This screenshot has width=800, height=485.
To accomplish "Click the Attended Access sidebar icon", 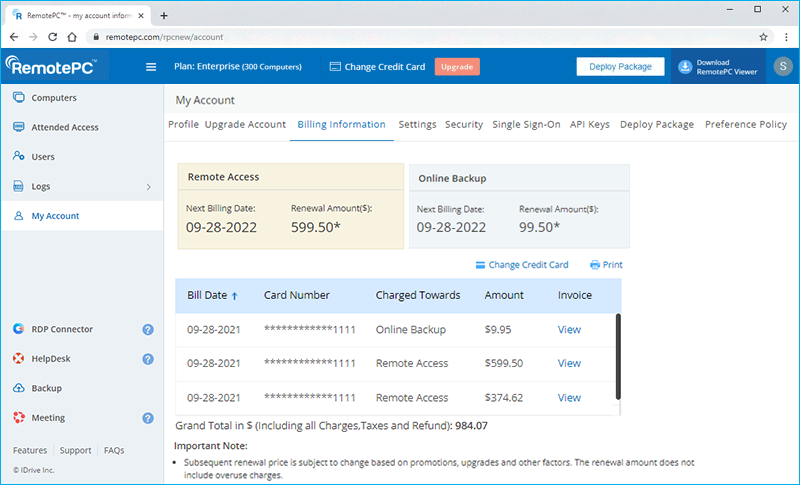I will point(19,127).
